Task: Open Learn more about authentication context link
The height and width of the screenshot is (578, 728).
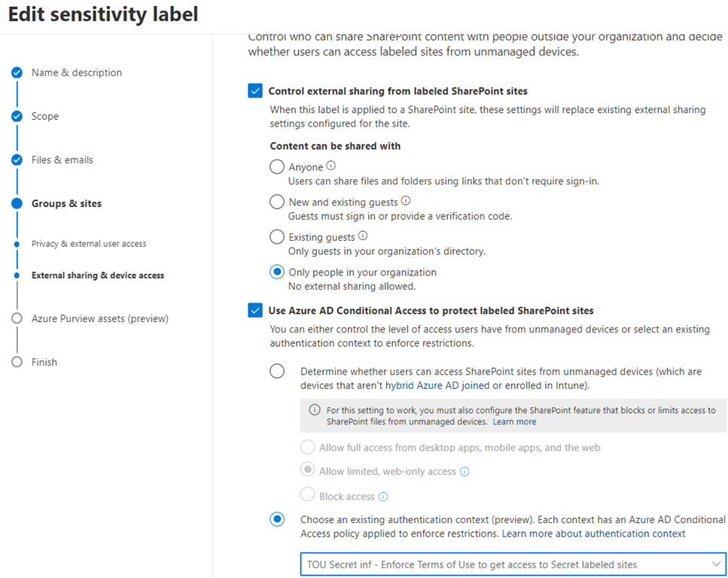Action: (593, 534)
